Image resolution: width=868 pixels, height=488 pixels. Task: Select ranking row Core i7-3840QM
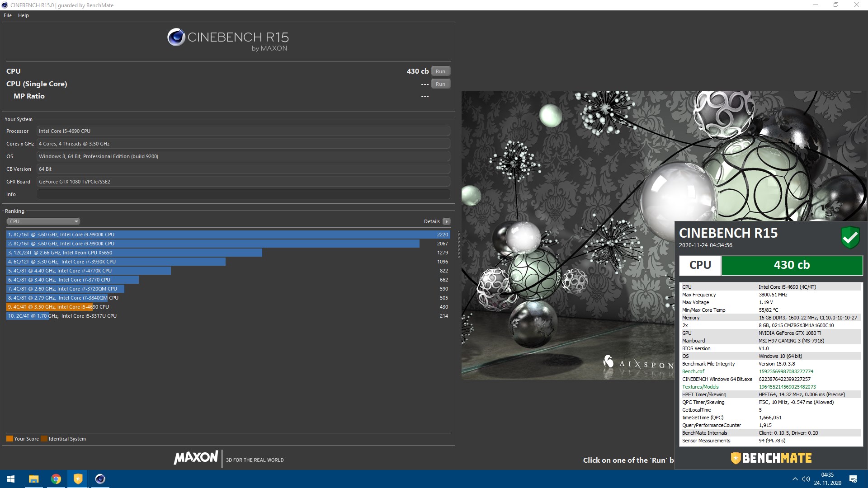coord(228,298)
